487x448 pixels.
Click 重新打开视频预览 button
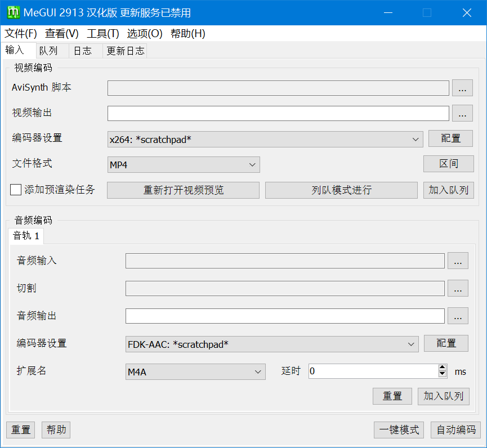point(183,190)
